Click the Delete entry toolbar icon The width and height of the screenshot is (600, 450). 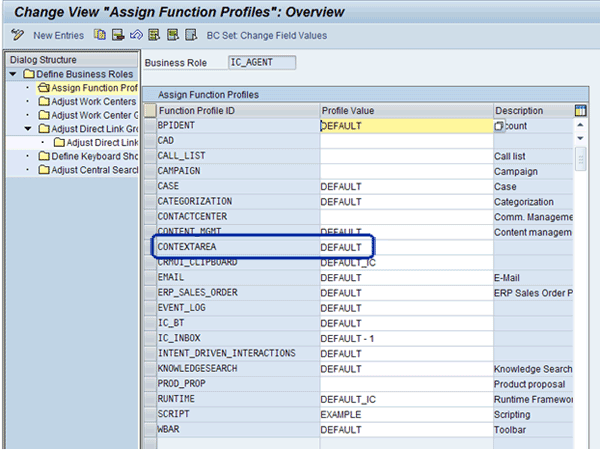coord(118,35)
